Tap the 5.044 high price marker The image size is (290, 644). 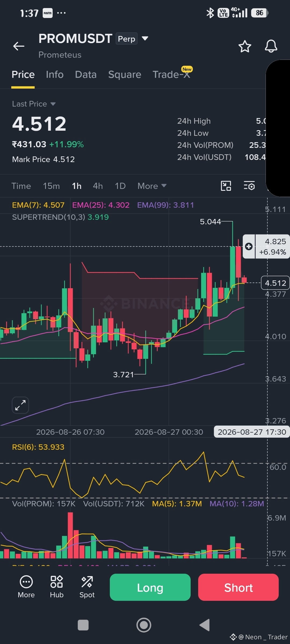210,222
